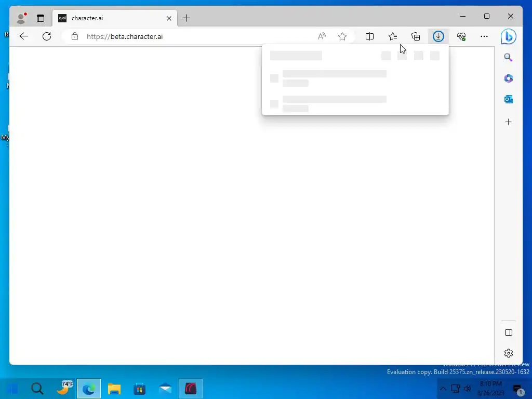Screen dimensions: 532x399
Task: Open the 74°F weather widget
Action: pos(64,389)
